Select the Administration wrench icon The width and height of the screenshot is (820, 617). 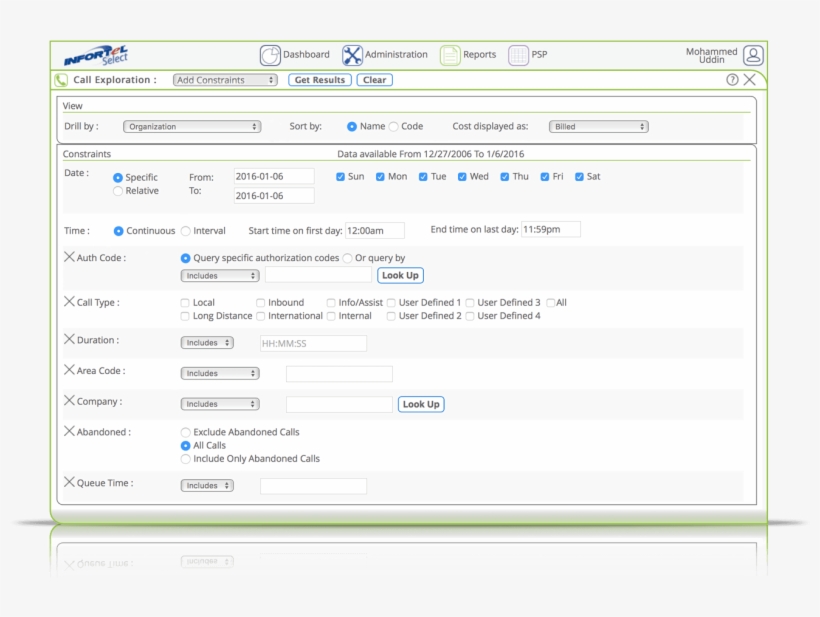[352, 55]
